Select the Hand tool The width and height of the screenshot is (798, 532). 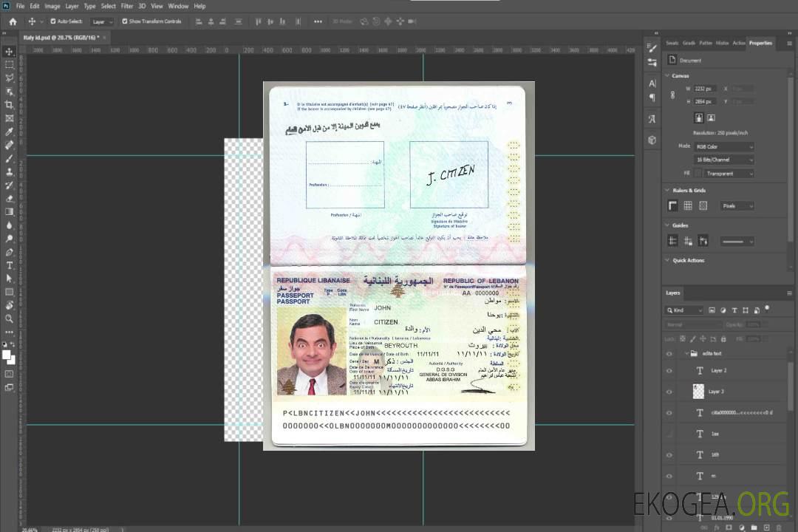(x=9, y=305)
